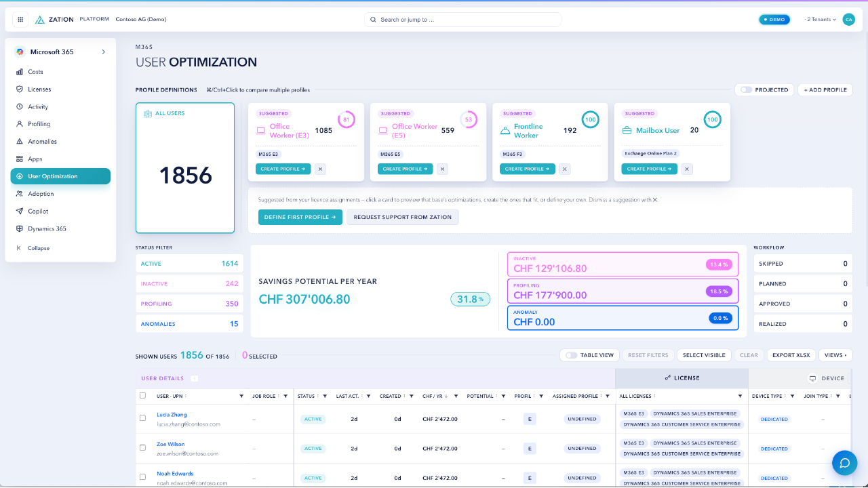868x488 pixels.
Task: Click the Copilot rocket icon
Action: (x=20, y=211)
